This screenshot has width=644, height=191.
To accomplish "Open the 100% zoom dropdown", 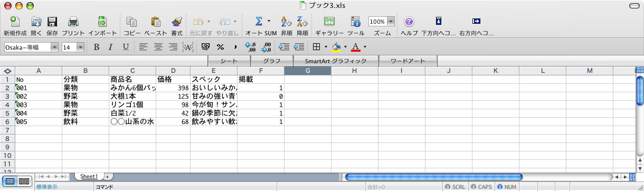I will click(391, 22).
